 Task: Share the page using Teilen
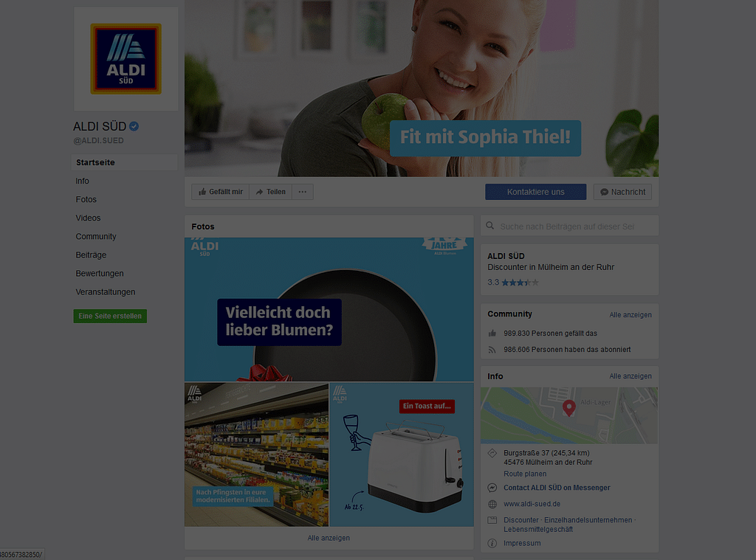(x=270, y=192)
